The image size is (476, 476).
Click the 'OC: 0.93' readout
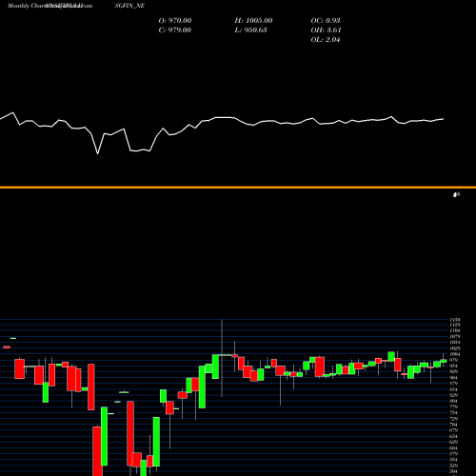pyautogui.click(x=326, y=21)
